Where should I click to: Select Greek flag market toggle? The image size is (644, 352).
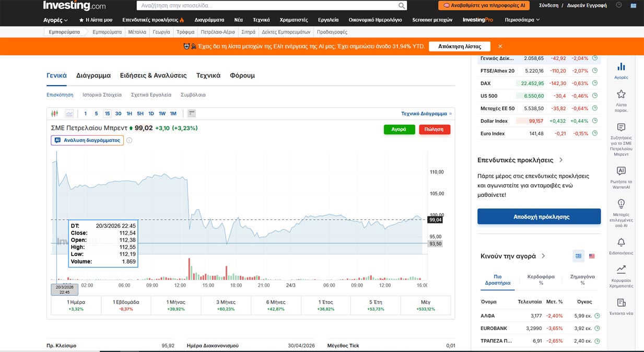[x=578, y=256]
